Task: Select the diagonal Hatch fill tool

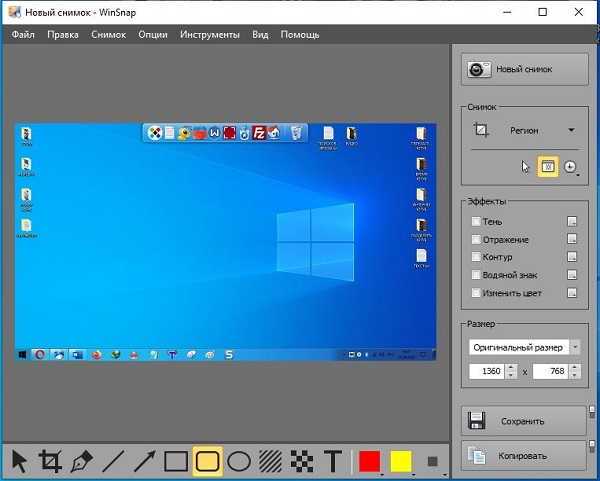Action: tap(270, 461)
